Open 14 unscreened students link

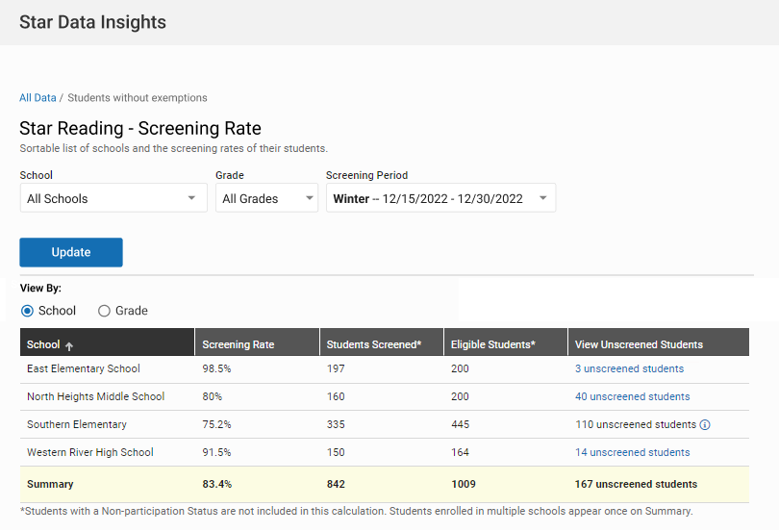[633, 452]
